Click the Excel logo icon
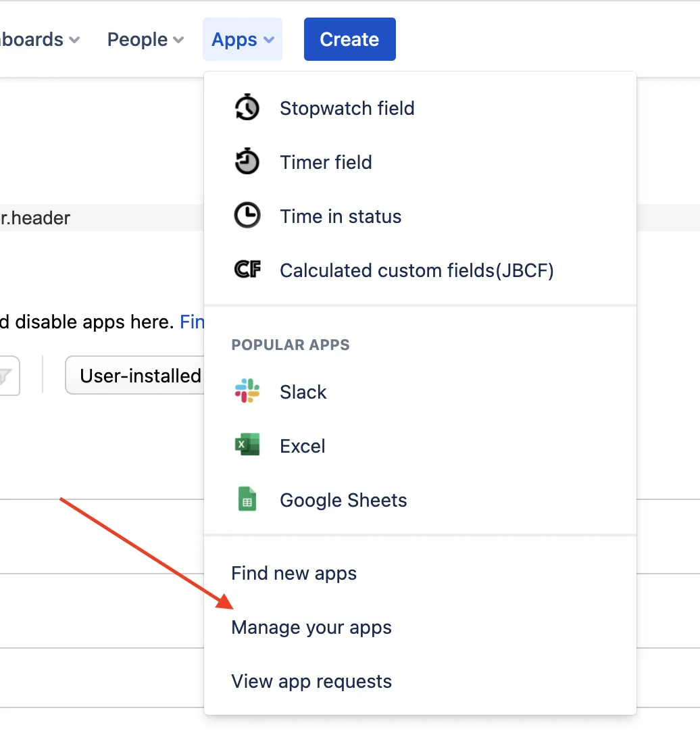 (x=247, y=445)
